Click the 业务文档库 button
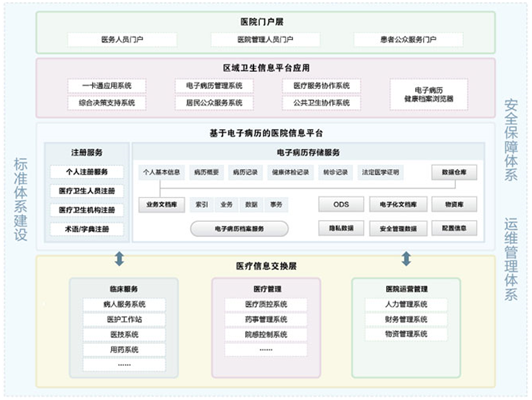532x400 pixels. [162, 205]
